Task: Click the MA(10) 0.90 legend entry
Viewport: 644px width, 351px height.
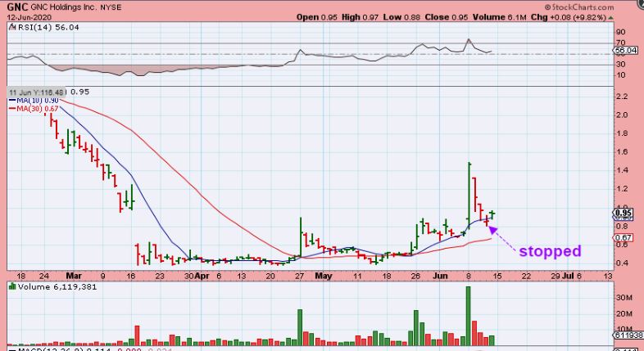Action: pyautogui.click(x=34, y=101)
